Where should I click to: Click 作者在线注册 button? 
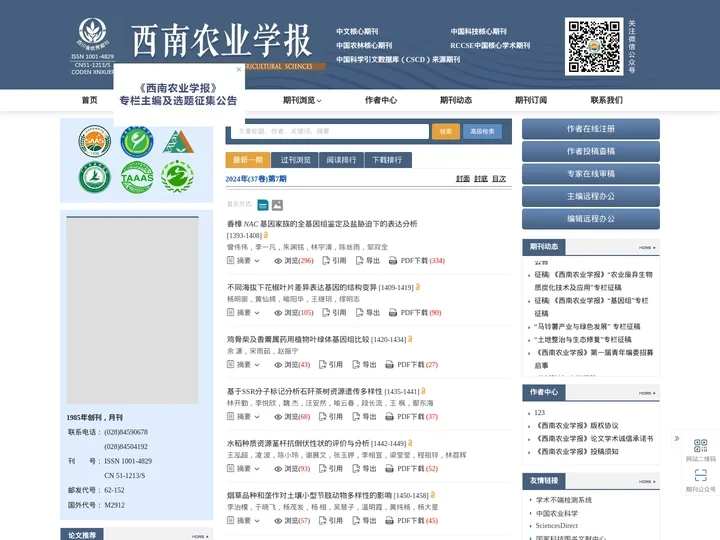click(x=591, y=129)
